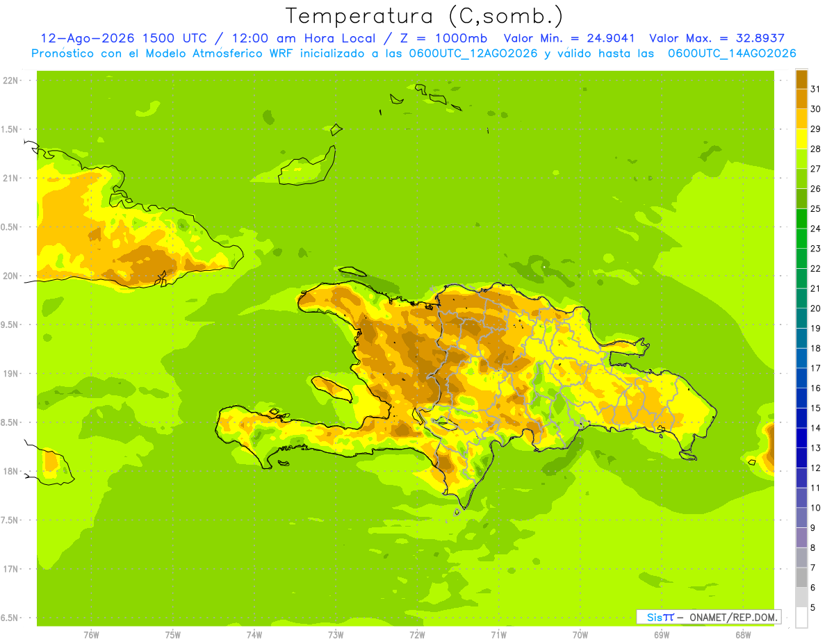The height and width of the screenshot is (644, 834).
Task: Pick the gray legend swatch between 6 and 7
Action: click(801, 577)
